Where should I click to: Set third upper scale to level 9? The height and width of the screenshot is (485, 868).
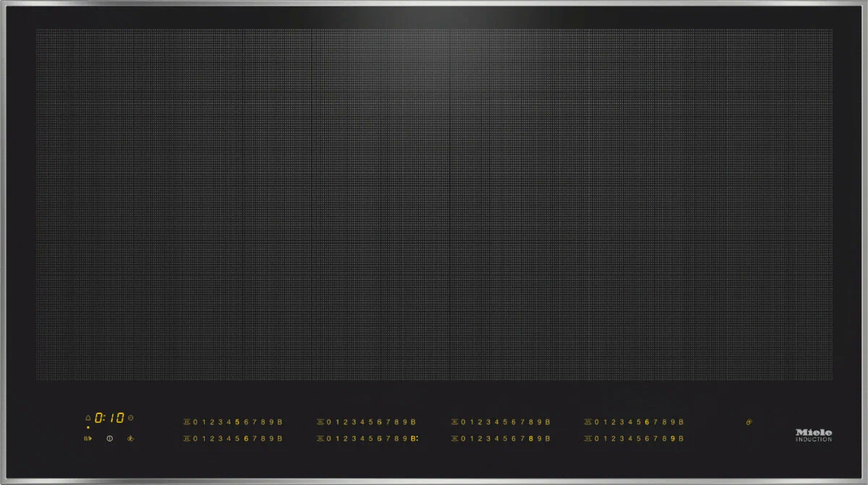pos(539,422)
